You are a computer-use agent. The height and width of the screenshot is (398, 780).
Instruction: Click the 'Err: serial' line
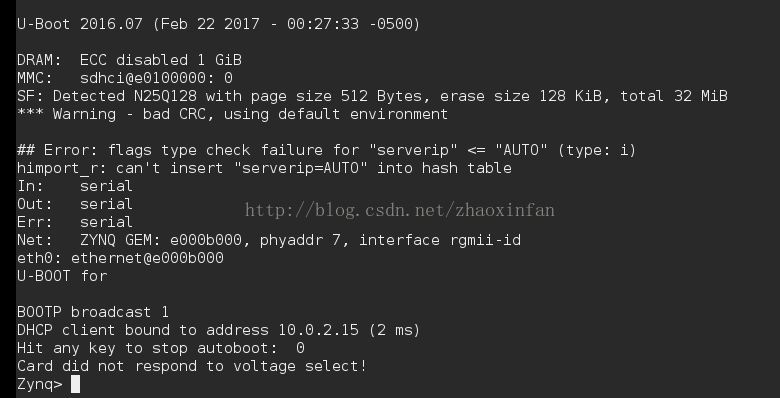[x=75, y=222]
